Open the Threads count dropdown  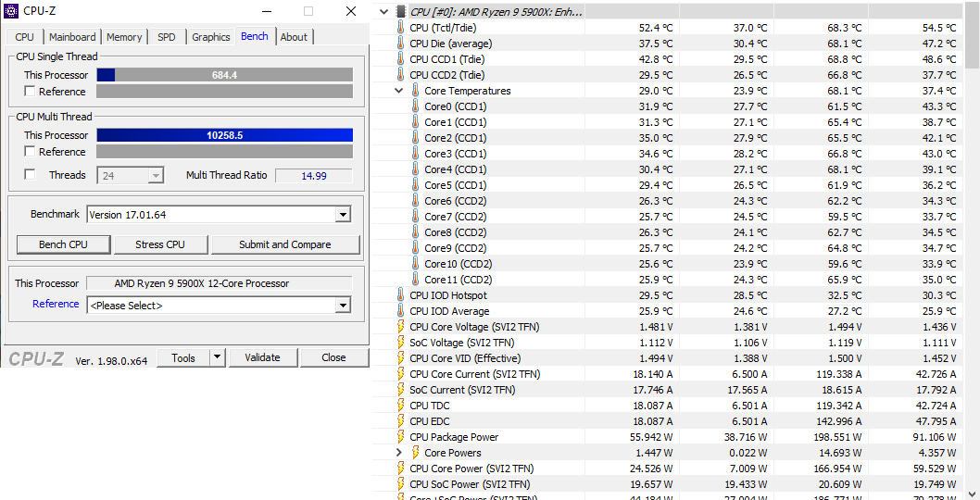pyautogui.click(x=157, y=176)
